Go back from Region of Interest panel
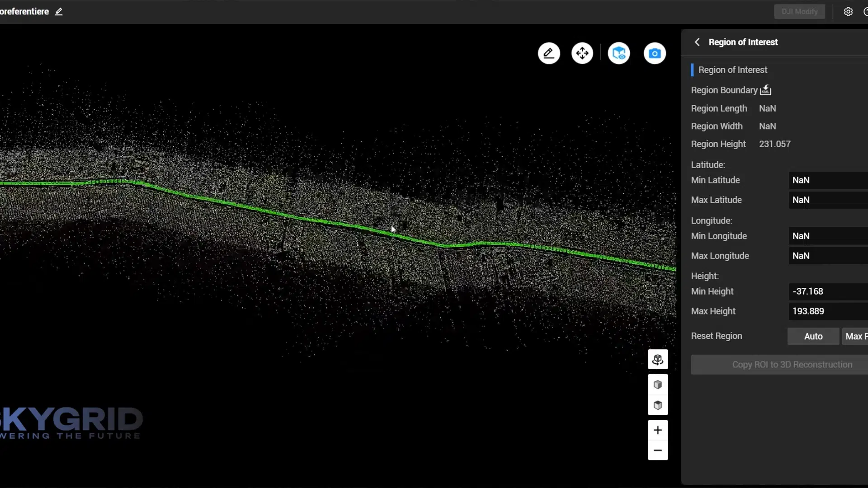 tap(697, 42)
